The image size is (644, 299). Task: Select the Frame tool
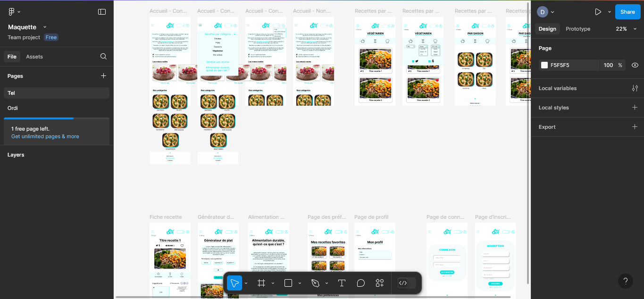pyautogui.click(x=261, y=283)
